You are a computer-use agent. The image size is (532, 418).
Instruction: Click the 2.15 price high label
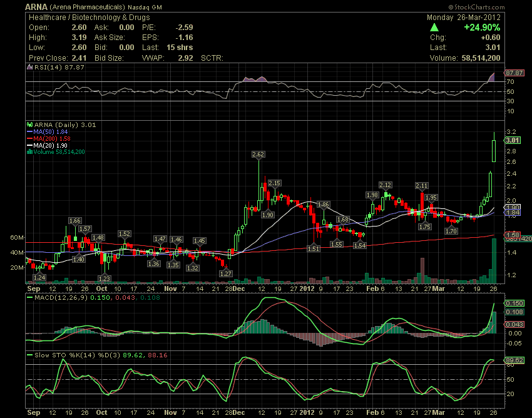point(275,183)
